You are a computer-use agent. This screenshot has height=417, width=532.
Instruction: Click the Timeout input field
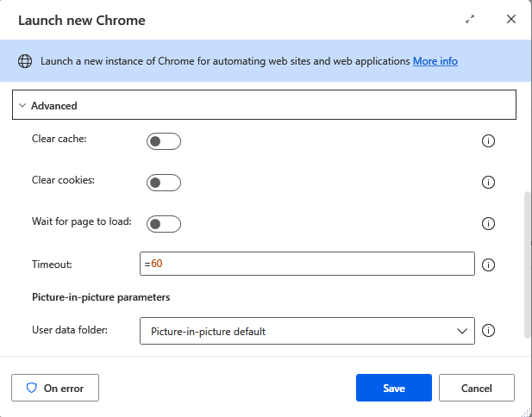(307, 264)
